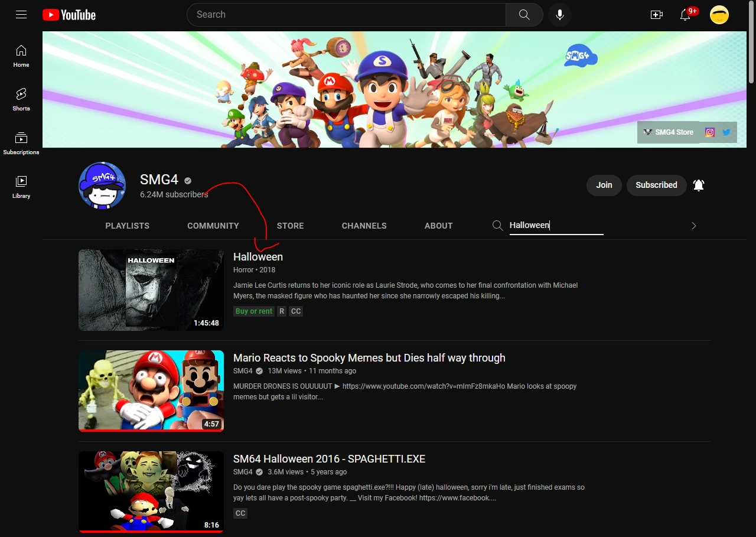Click the search magnifier button
Image resolution: width=756 pixels, height=537 pixels.
pyautogui.click(x=524, y=15)
